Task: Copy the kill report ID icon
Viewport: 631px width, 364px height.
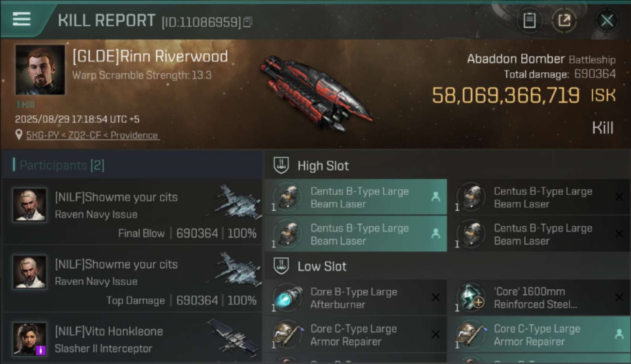Action: pos(248,22)
